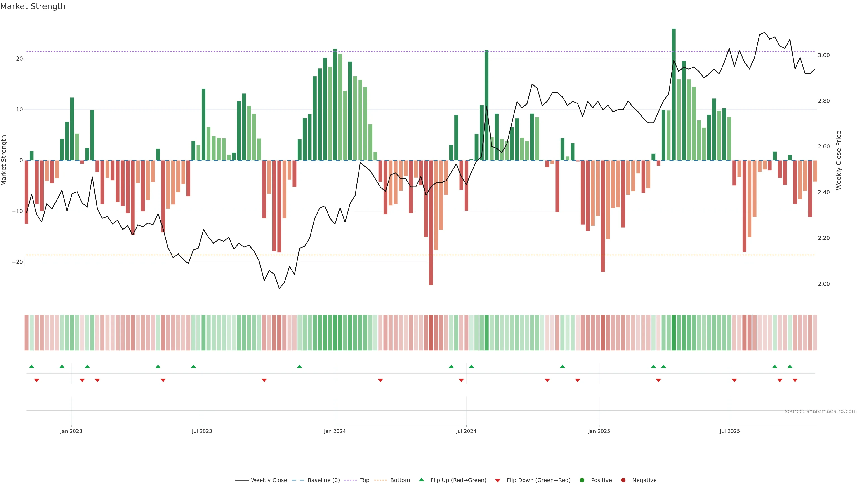Click the Flip Up green triangle legend icon
Screen dimensions: 868x488
pyautogui.click(x=421, y=480)
